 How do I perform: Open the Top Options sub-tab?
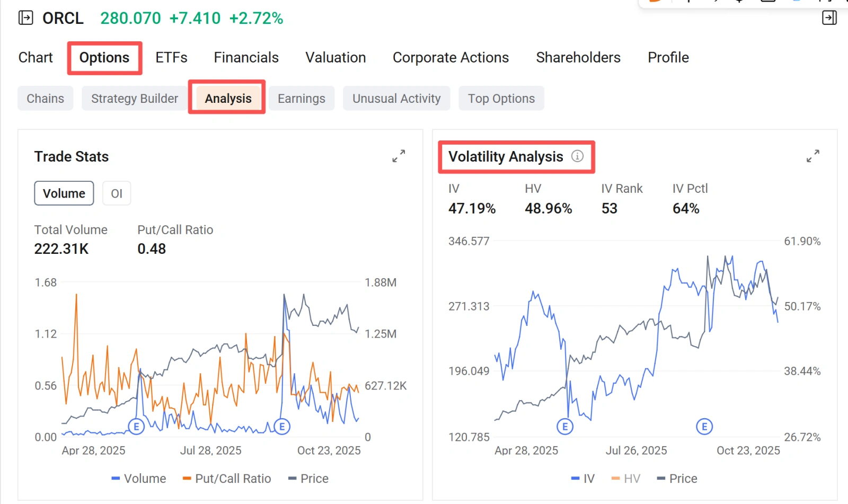click(501, 99)
